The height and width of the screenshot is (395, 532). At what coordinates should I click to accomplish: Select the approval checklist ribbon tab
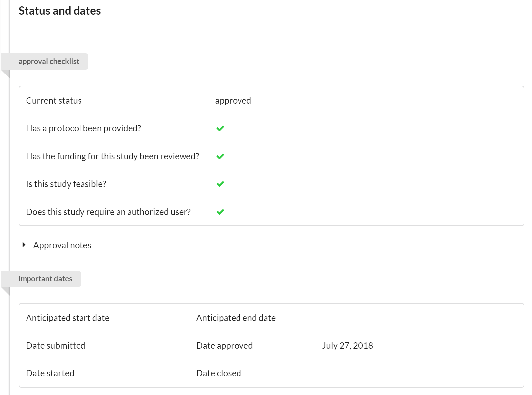pos(49,62)
